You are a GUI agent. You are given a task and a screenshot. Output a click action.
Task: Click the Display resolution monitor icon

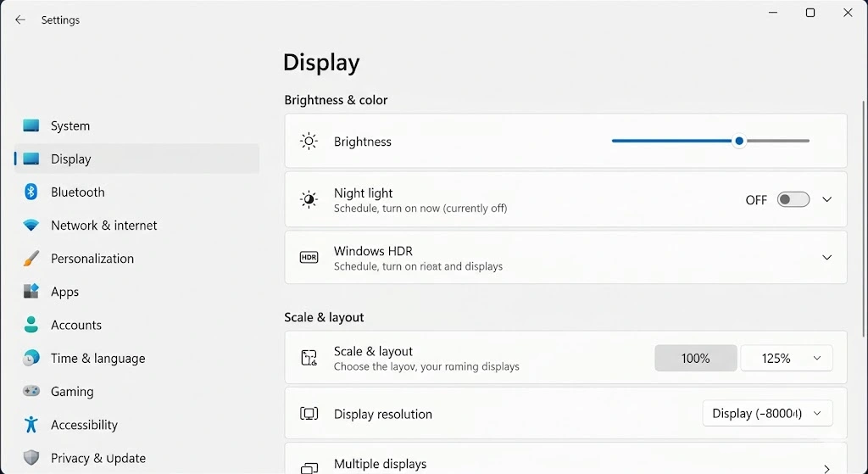pos(309,414)
